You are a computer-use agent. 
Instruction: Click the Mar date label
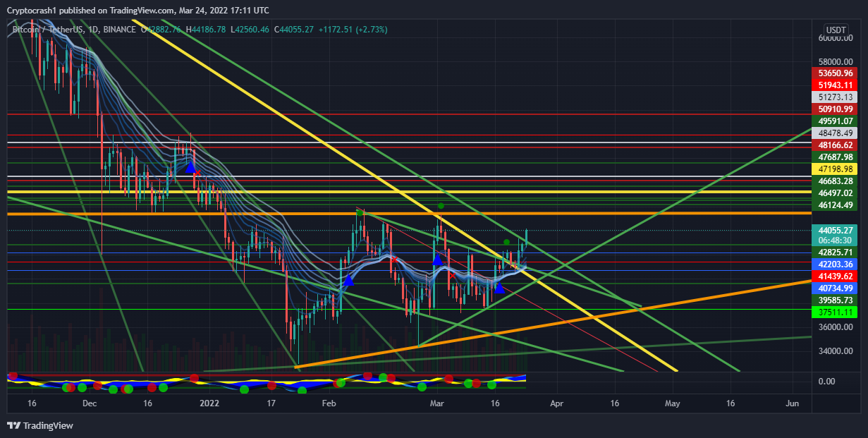(436, 404)
